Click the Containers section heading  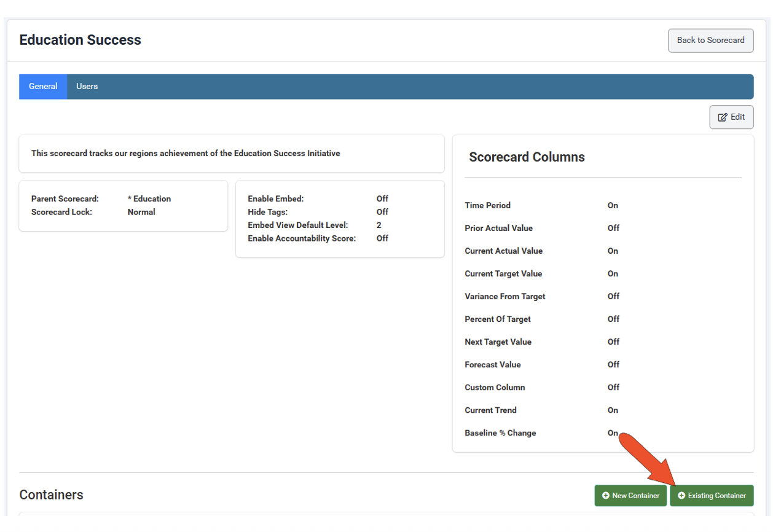click(x=51, y=495)
